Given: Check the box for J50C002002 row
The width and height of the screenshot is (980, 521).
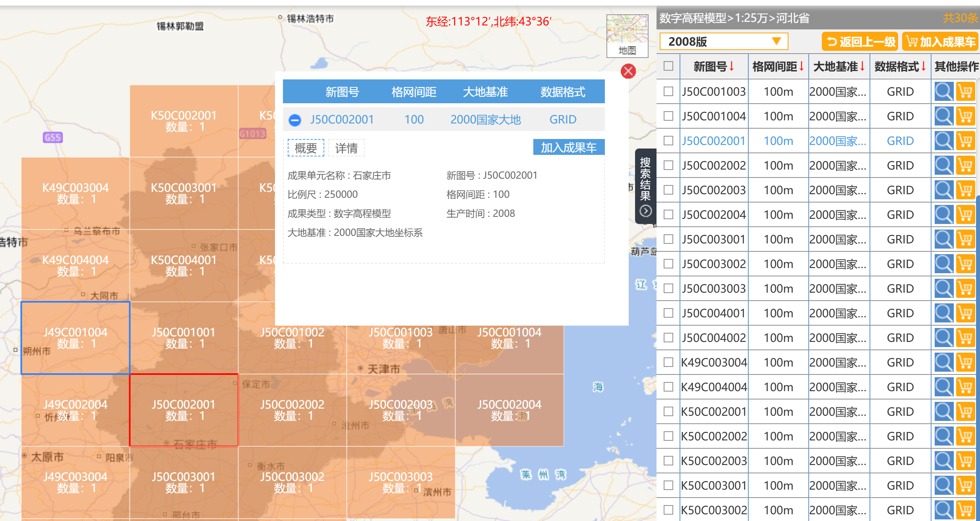Looking at the screenshot, I should pyautogui.click(x=668, y=165).
